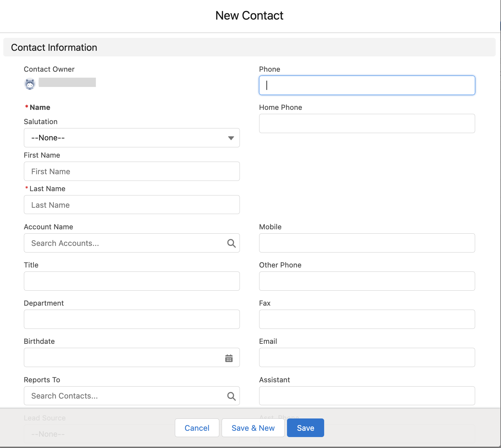This screenshot has width=501, height=448.
Task: Open the Salutation dropdown
Action: 132,138
